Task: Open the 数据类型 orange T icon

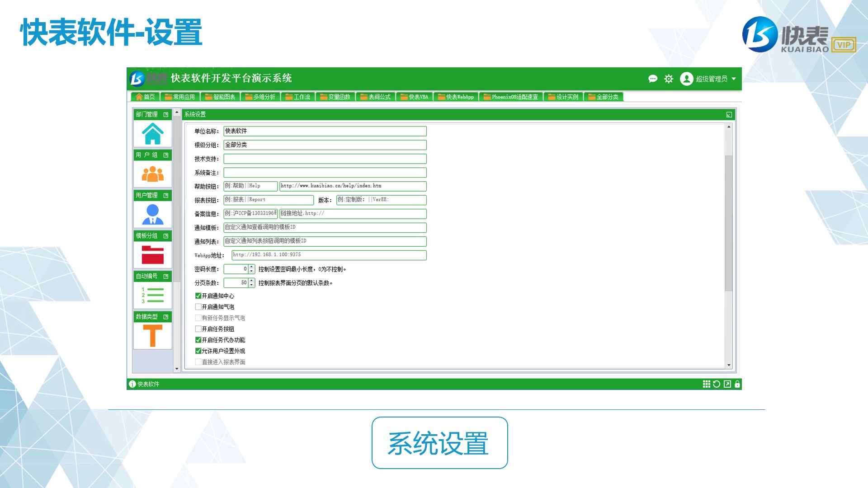Action: [x=152, y=336]
